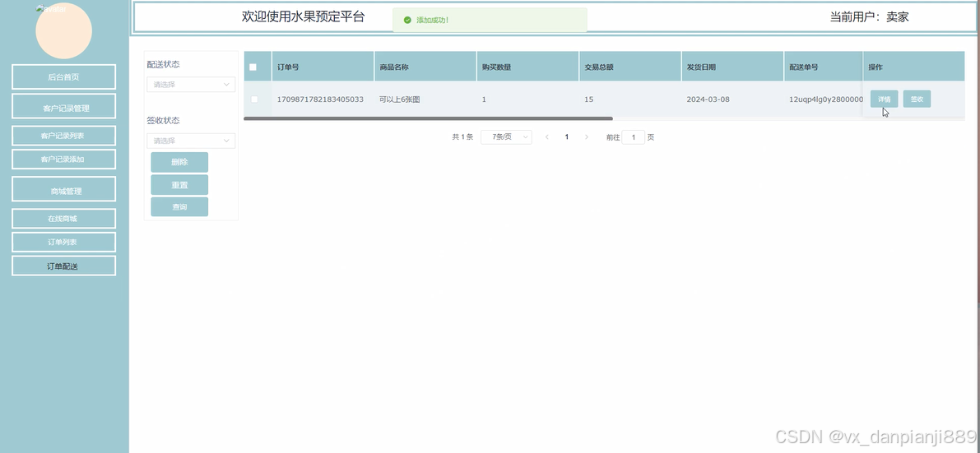Open 后台首页 in the sidebar

click(63, 76)
